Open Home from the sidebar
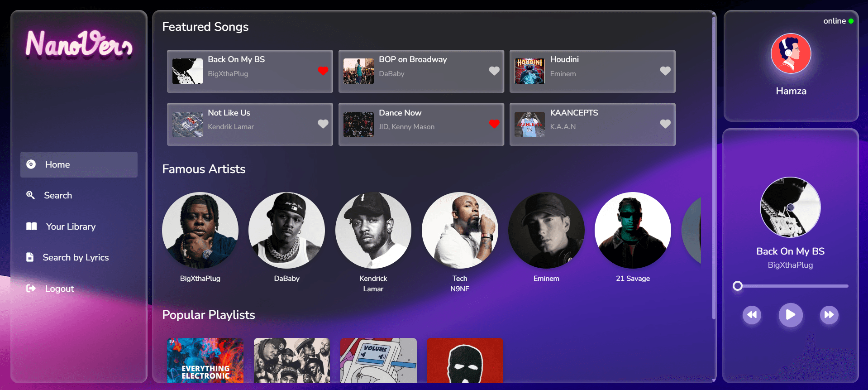The image size is (868, 390). point(79,164)
